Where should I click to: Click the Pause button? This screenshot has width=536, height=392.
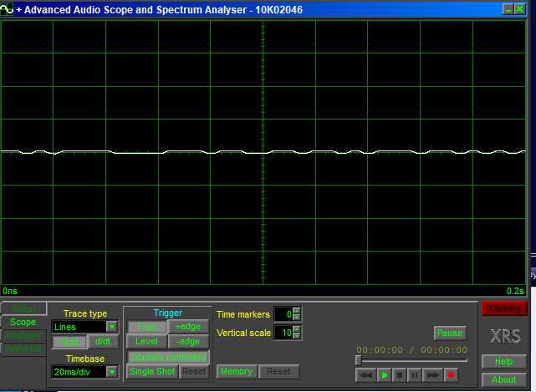tap(450, 333)
